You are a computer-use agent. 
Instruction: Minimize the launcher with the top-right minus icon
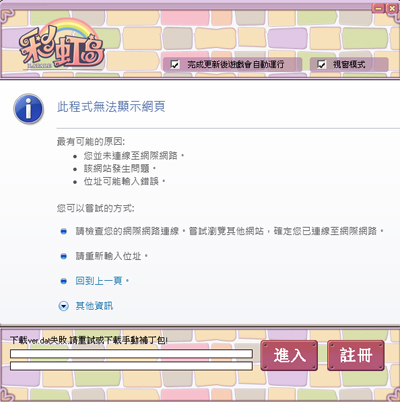[x=379, y=8]
